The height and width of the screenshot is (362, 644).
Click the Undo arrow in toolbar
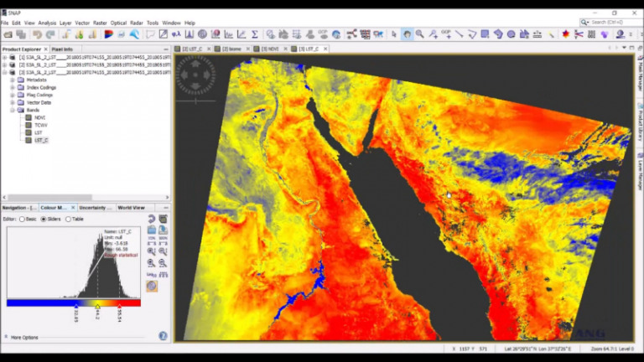coord(38,34)
